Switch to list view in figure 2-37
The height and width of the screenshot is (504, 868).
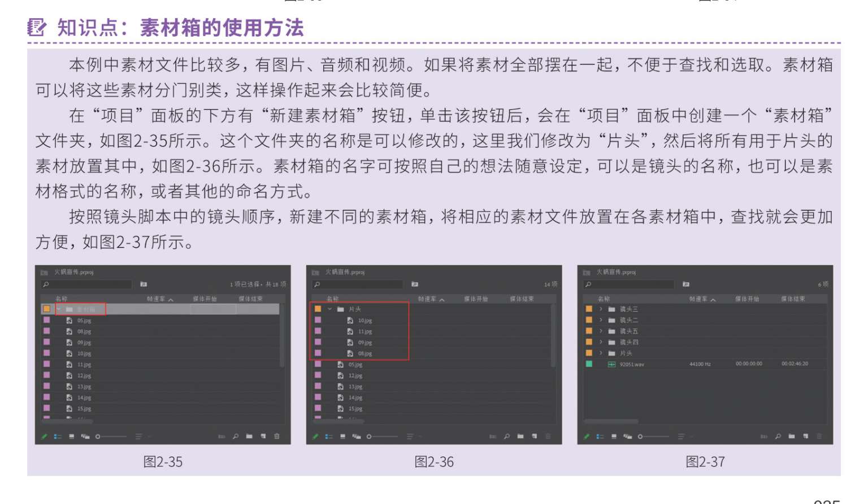coord(600,437)
